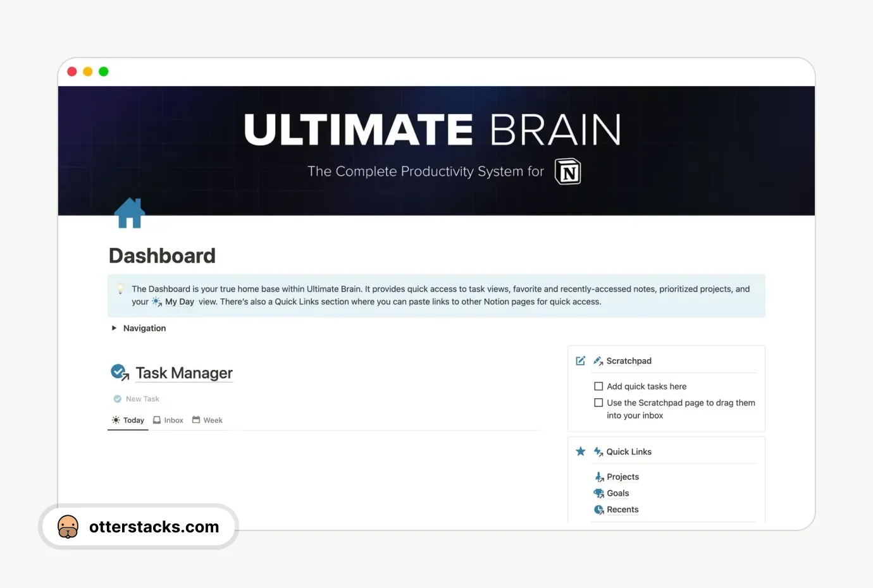The image size is (873, 588).
Task: Switch to the Week tab
Action: (x=207, y=420)
